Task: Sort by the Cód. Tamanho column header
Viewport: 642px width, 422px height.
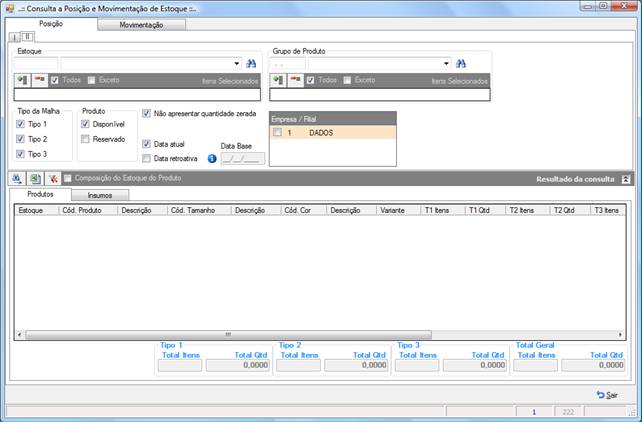Action: 199,210
